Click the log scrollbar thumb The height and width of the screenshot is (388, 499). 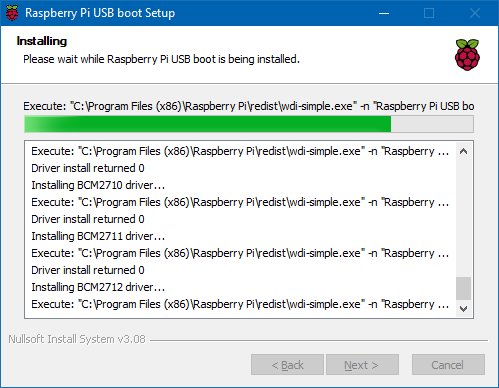pos(463,288)
